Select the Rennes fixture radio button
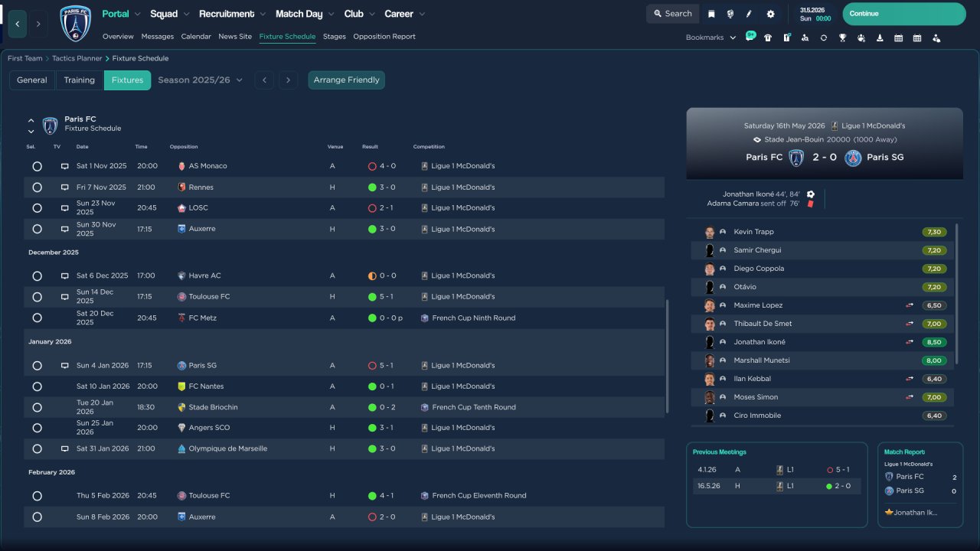The height and width of the screenshot is (551, 980). pyautogui.click(x=37, y=187)
